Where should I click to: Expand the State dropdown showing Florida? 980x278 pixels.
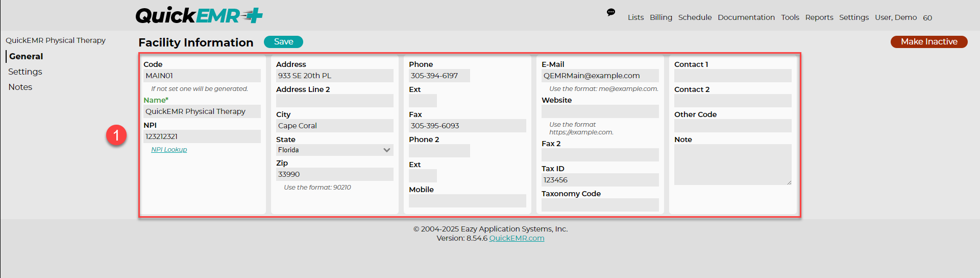[x=335, y=150]
